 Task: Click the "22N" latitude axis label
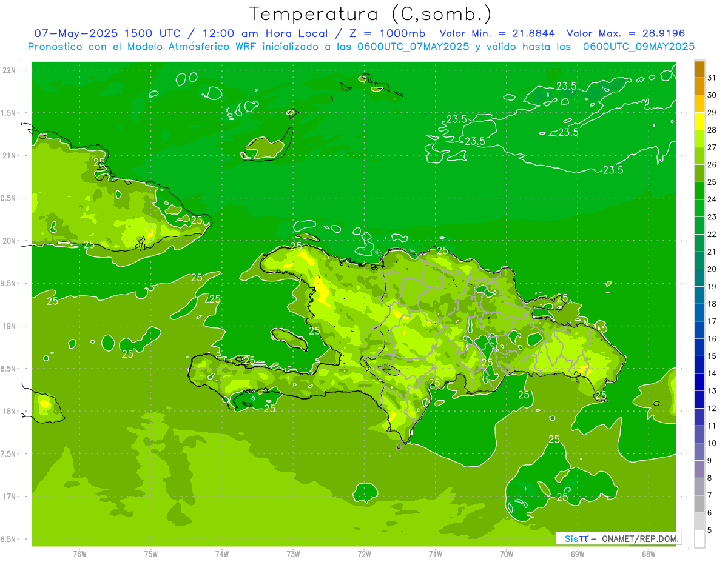pos(10,70)
